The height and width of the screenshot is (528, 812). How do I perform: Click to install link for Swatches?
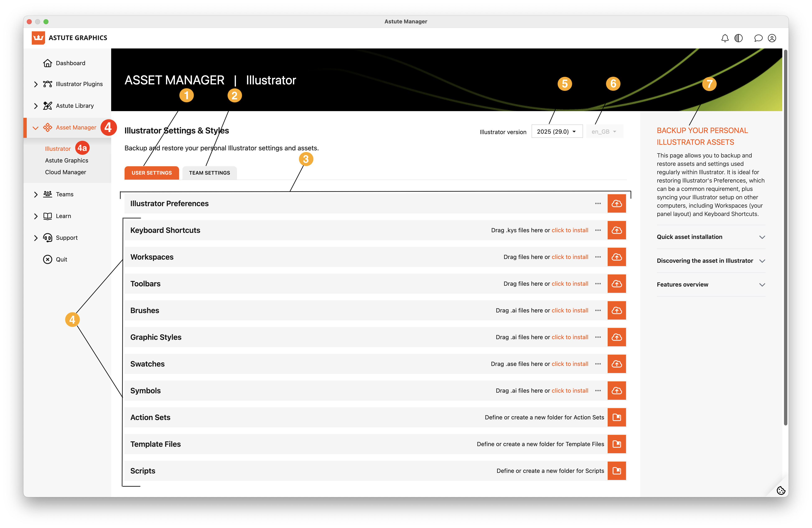tap(570, 364)
